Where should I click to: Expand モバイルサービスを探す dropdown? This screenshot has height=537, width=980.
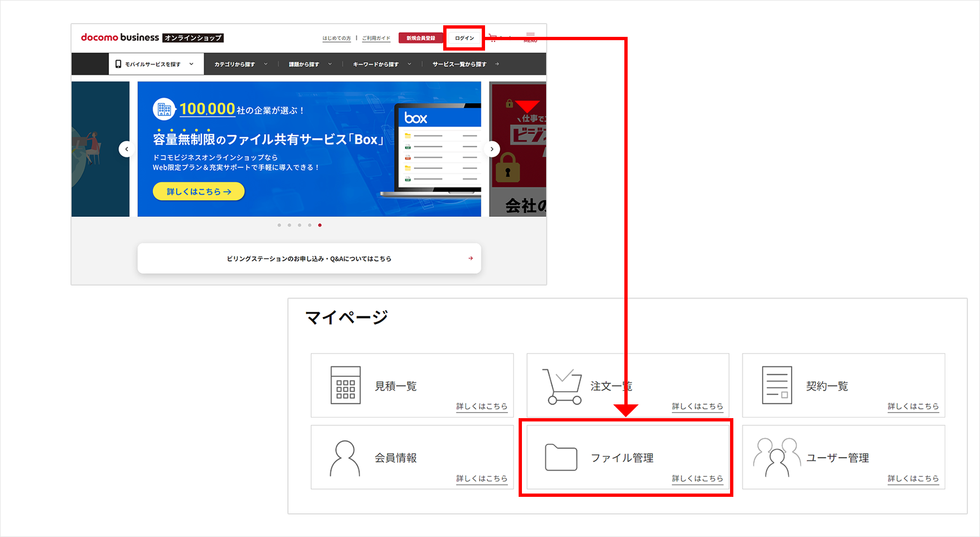click(156, 64)
